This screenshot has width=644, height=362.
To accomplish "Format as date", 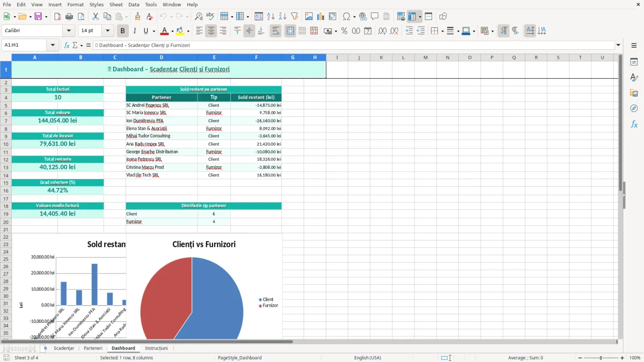I will (368, 31).
